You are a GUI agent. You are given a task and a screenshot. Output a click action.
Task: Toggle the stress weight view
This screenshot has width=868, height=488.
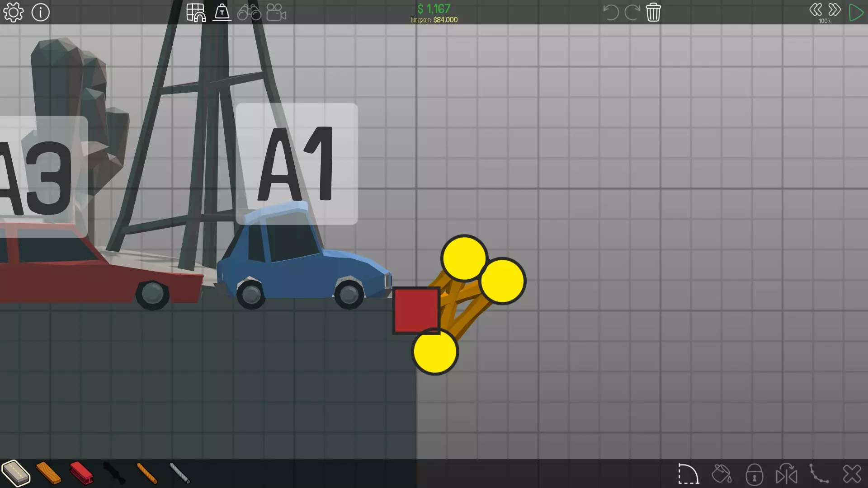[x=222, y=13]
